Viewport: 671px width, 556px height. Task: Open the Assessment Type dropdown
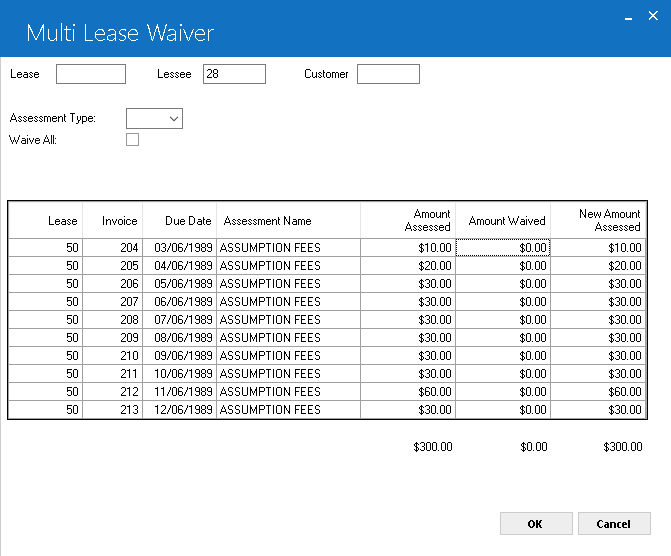pos(154,119)
